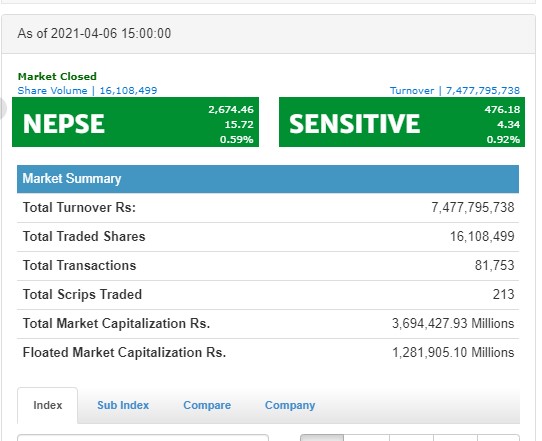Click SENSITIVE index value 476.18
This screenshot has height=441, width=542.
[502, 110]
